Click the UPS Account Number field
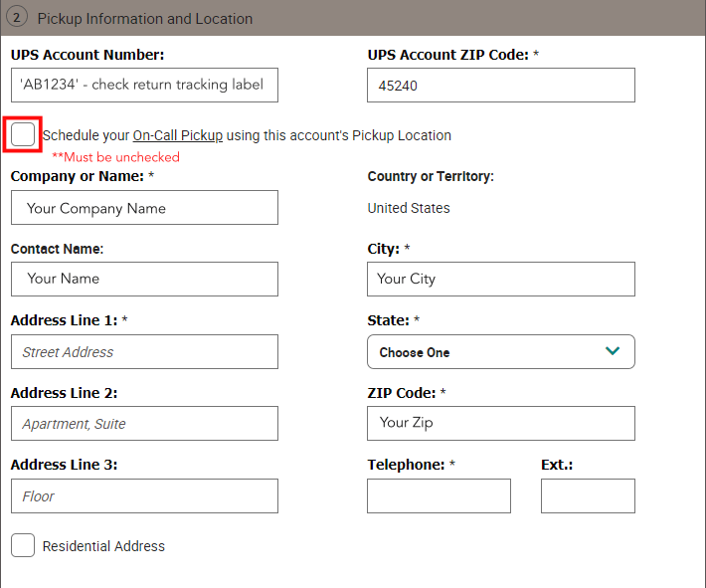 tap(144, 85)
